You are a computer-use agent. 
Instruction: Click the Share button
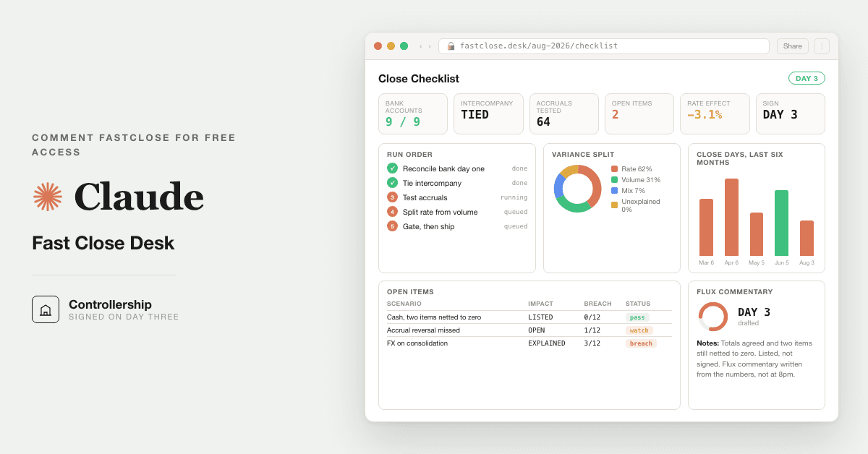pyautogui.click(x=793, y=46)
